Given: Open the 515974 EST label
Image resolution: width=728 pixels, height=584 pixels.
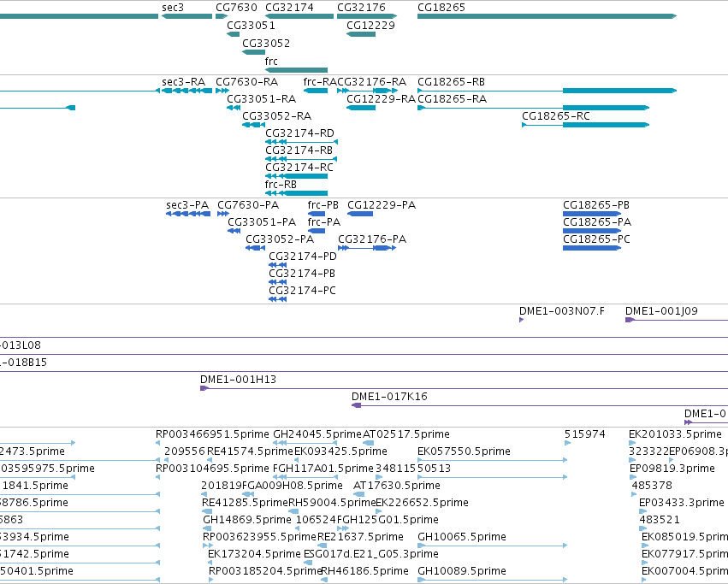Looking at the screenshot, I should 585,434.
